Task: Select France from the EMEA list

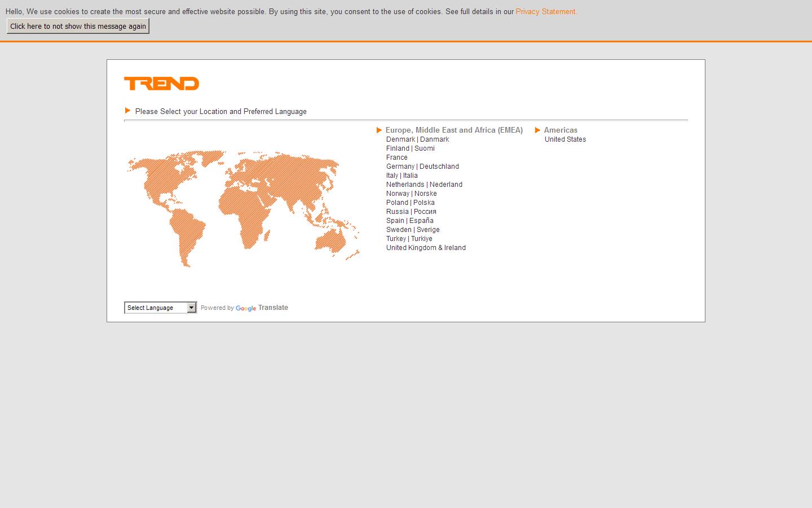Action: tap(396, 157)
